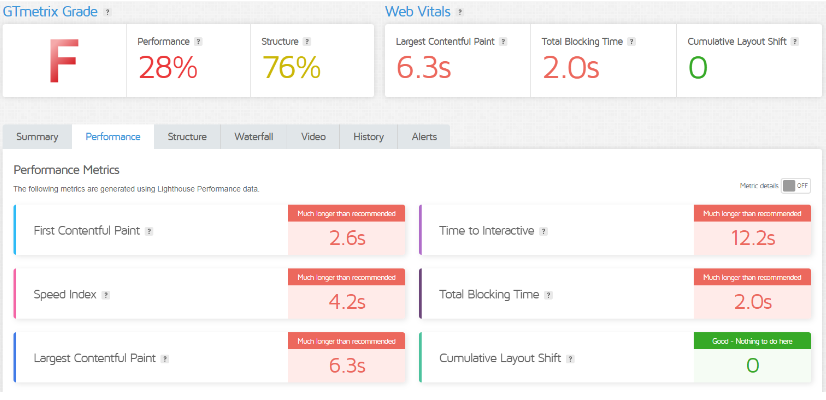Viewport: 826px width, 400px height.
Task: Click the Web Vitals heading
Action: [x=418, y=12]
